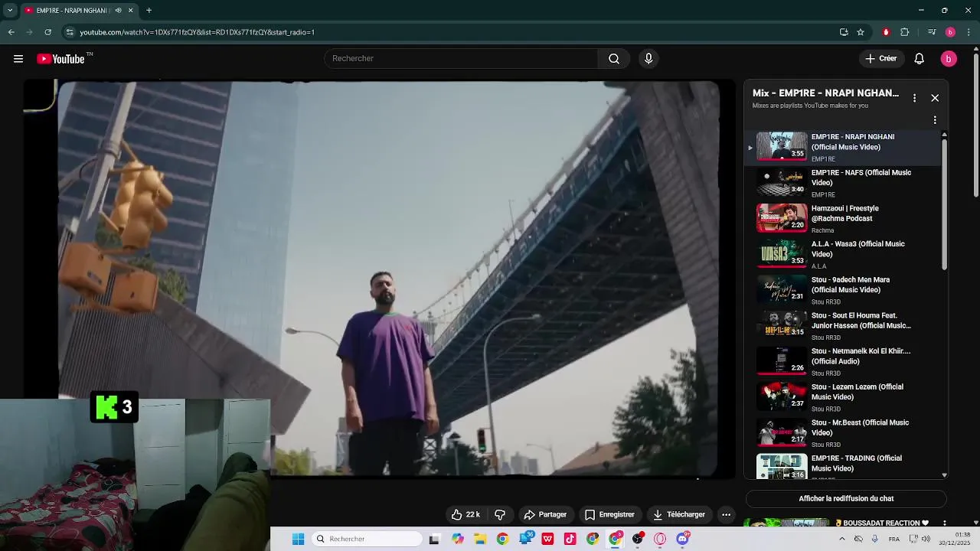Like the video (22 k)
This screenshot has height=551, width=980.
click(x=465, y=515)
